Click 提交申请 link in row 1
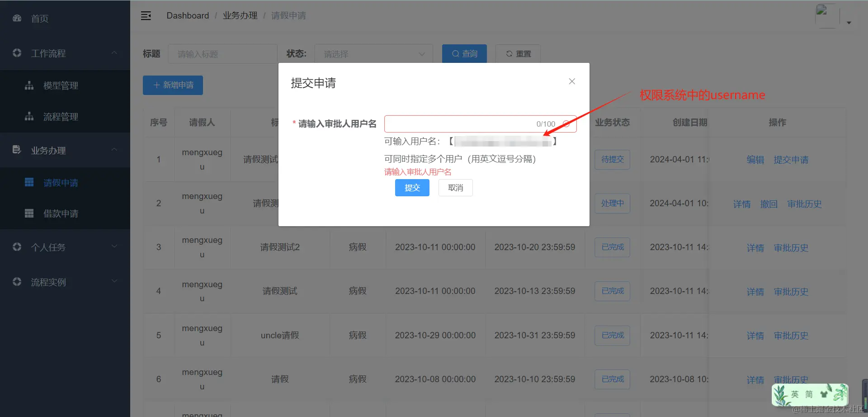 (791, 160)
